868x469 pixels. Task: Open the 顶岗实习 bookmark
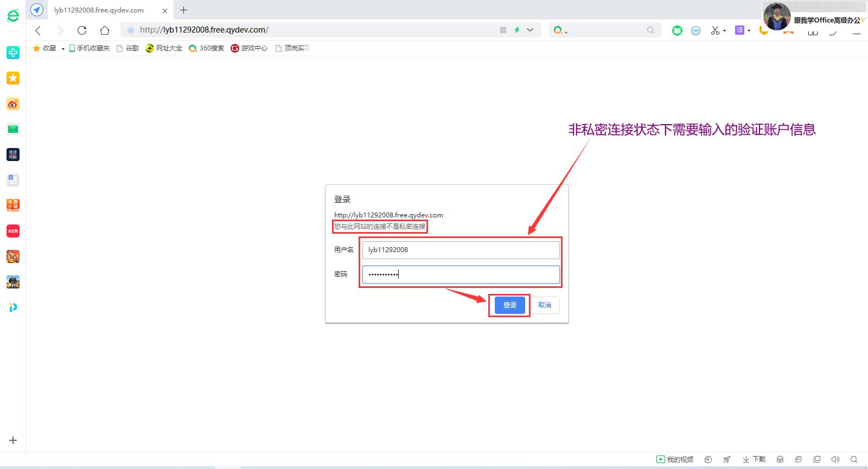(x=293, y=48)
